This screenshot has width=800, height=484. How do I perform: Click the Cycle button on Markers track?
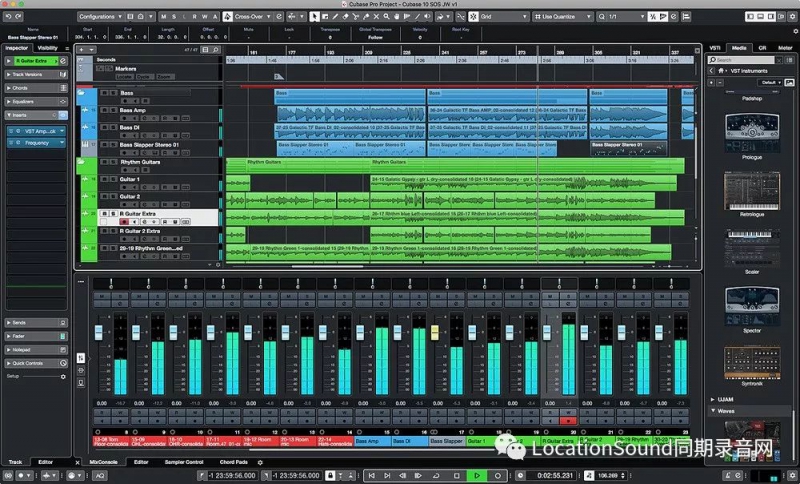[143, 77]
